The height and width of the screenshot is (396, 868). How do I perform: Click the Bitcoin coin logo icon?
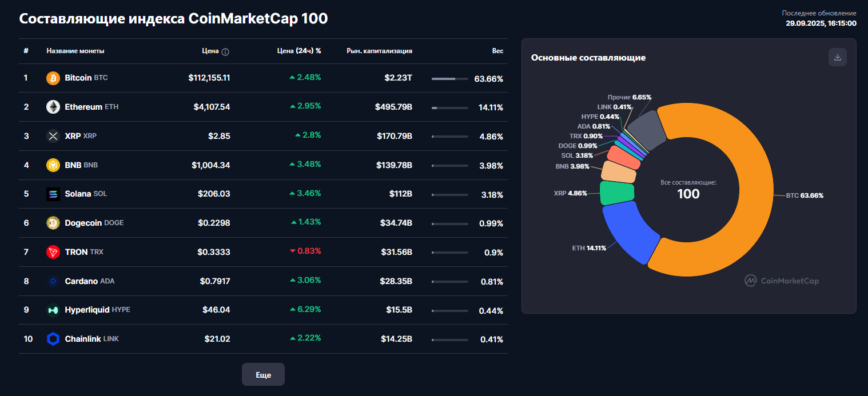(x=53, y=78)
